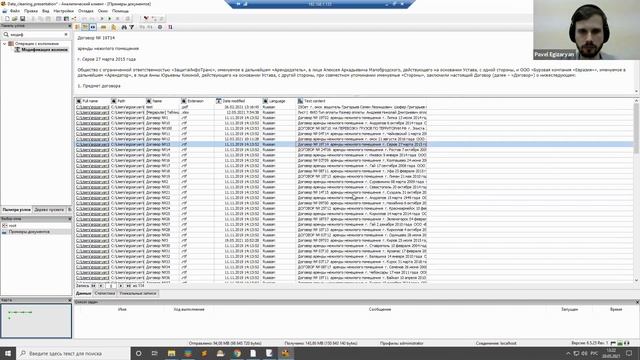Sort by the Extension column header
640x360 pixels.
click(198, 101)
